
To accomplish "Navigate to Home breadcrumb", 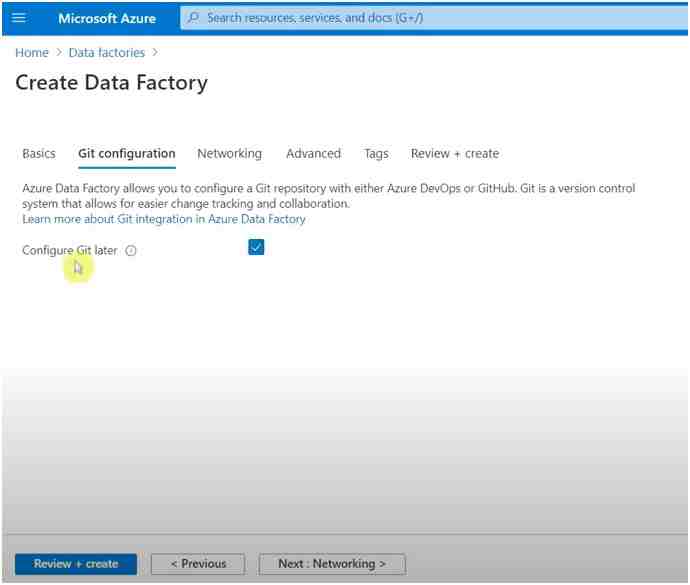I will 32,53.
